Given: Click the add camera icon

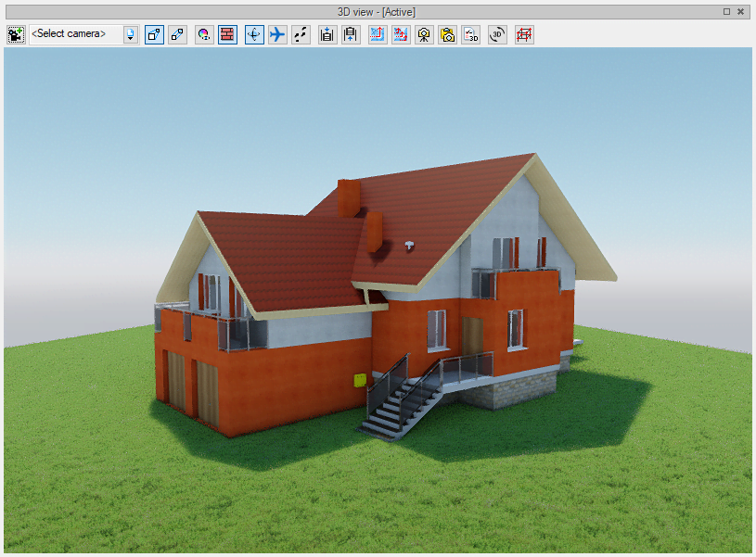Looking at the screenshot, I should tap(16, 34).
